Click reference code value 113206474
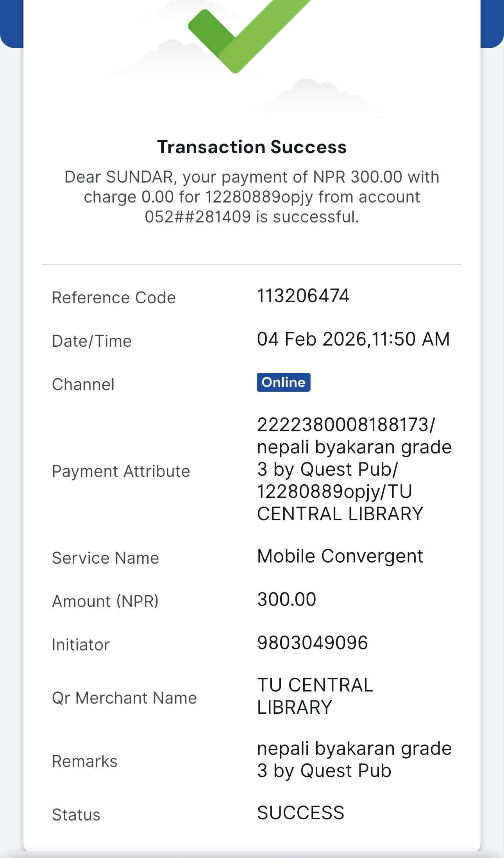Image resolution: width=504 pixels, height=858 pixels. pos(303,296)
